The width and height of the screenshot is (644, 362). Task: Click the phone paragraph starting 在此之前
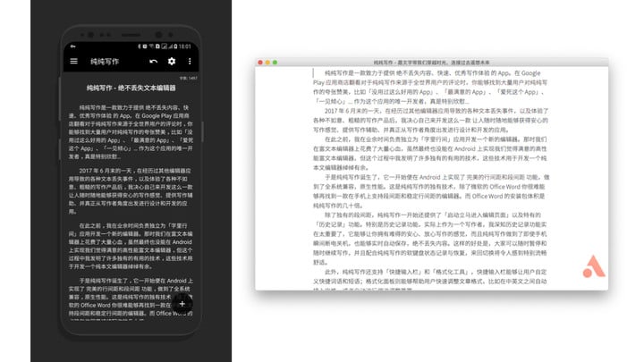[131, 246]
